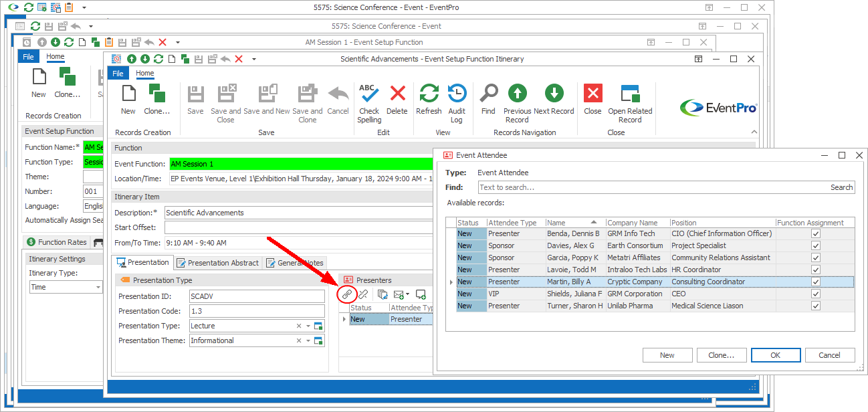Click New button in Event Attendee dialog
868x412 pixels.
coord(667,355)
